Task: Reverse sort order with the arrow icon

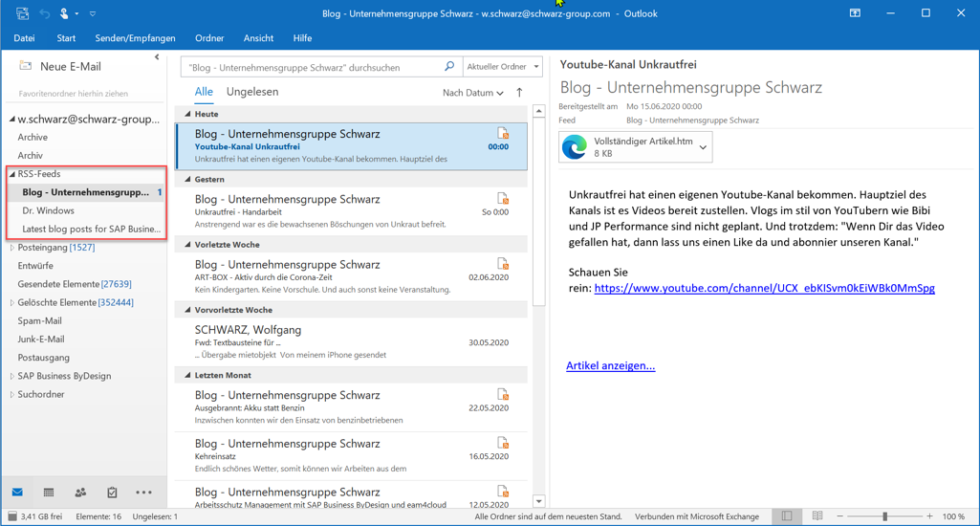Action: tap(519, 93)
